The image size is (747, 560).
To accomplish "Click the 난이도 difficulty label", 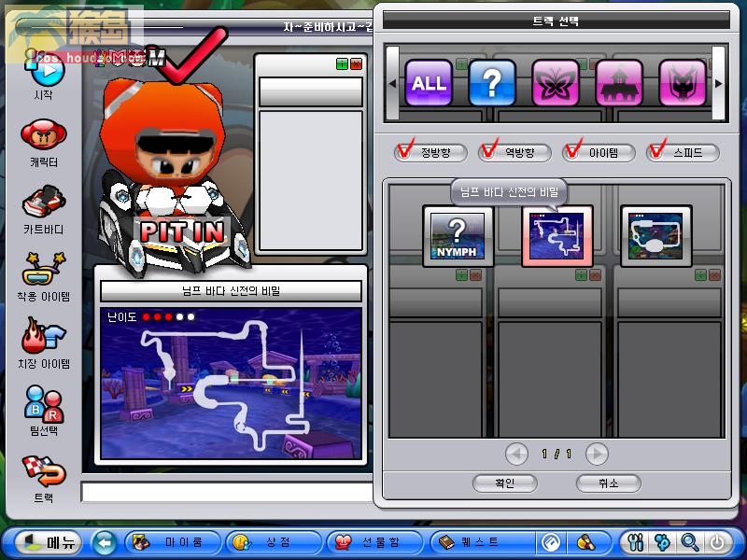I will pyautogui.click(x=122, y=316).
